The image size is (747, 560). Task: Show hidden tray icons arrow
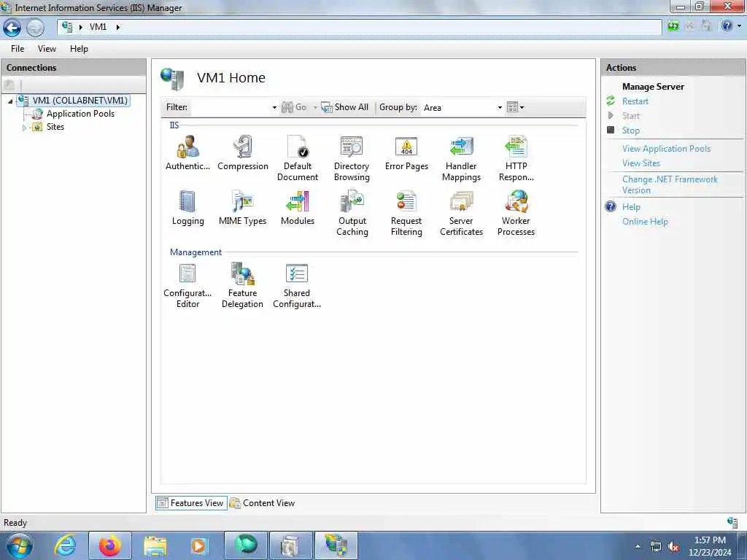click(638, 546)
